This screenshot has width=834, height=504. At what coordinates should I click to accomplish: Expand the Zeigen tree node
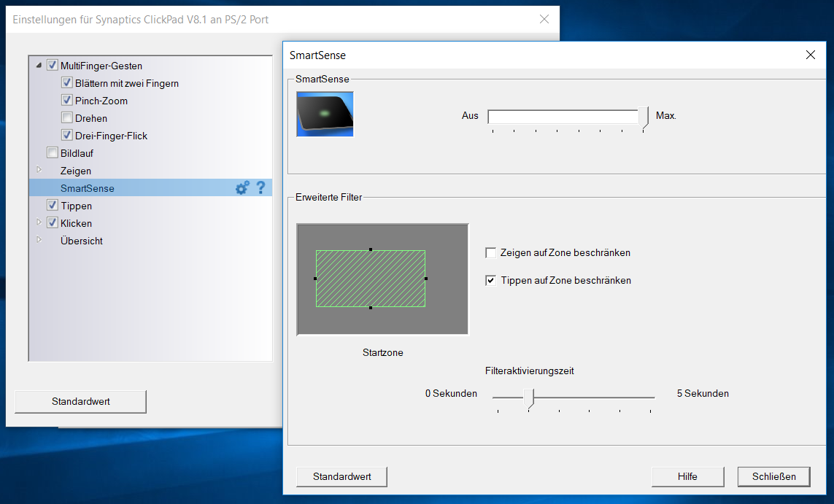coord(39,171)
